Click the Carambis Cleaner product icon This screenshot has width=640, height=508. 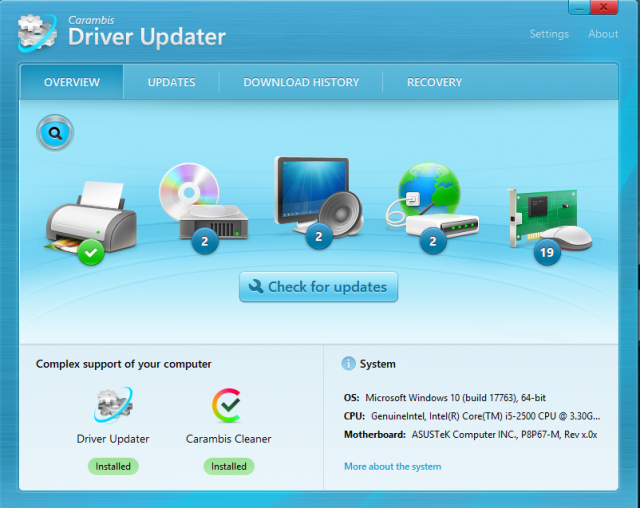pos(228,405)
